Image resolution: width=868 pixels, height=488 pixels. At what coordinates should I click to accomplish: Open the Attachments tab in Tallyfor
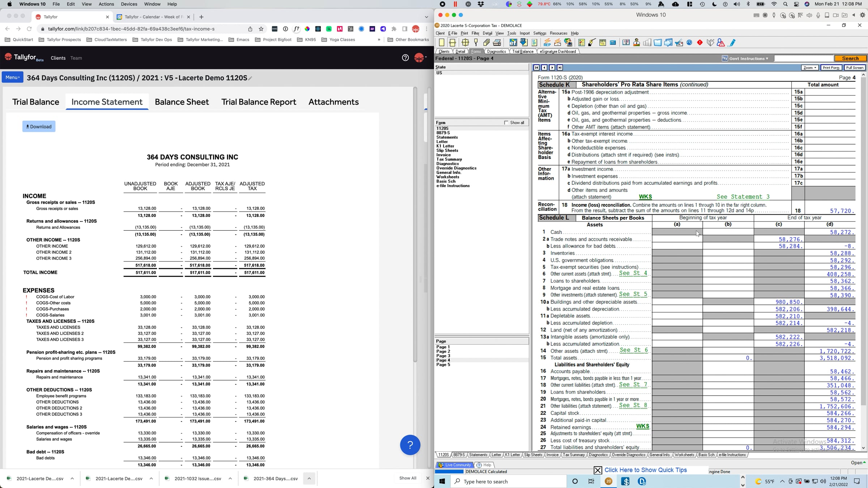pos(333,102)
